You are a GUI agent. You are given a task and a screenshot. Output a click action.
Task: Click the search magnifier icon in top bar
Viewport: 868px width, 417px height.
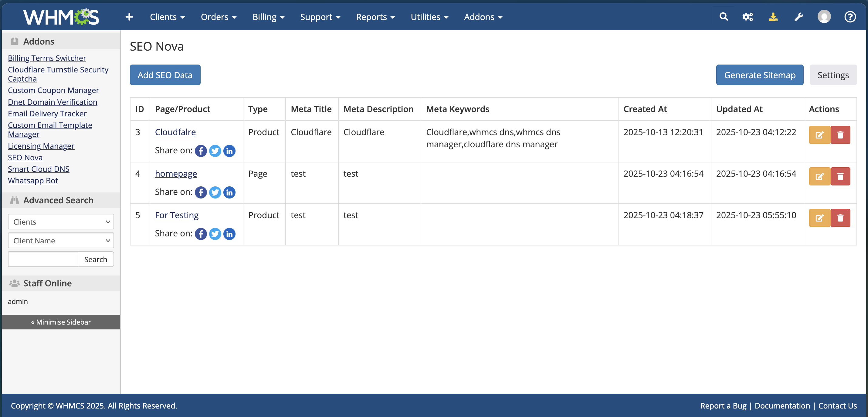coord(723,17)
